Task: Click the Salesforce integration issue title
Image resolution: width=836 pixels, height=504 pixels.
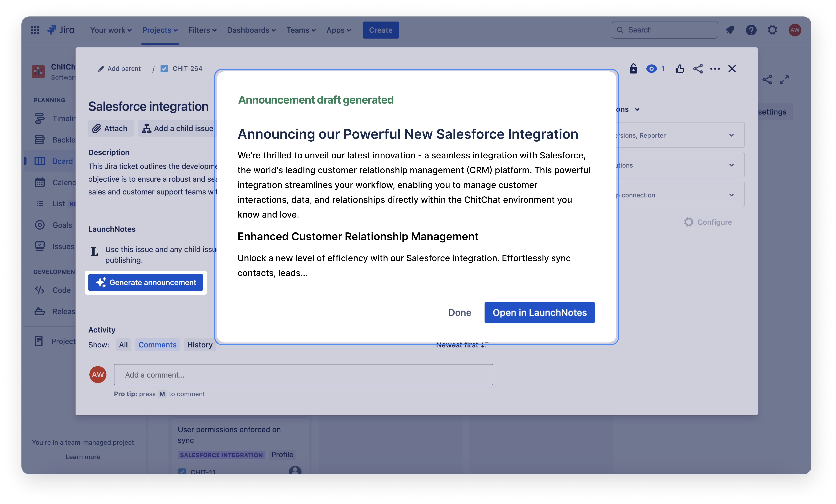Action: pyautogui.click(x=148, y=106)
